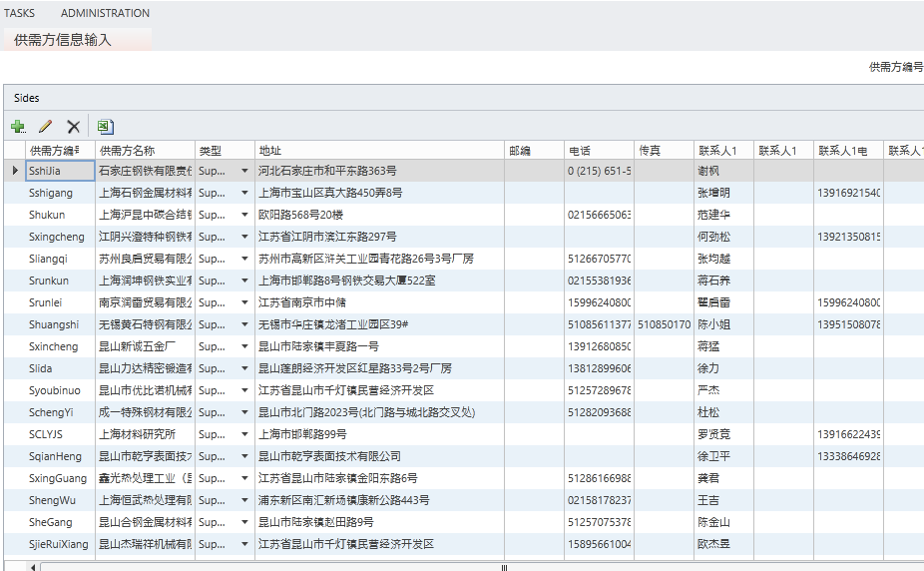This screenshot has height=571, width=924.
Task: Open the 类型 dropdown in the Srunlei row
Action: pos(244,302)
